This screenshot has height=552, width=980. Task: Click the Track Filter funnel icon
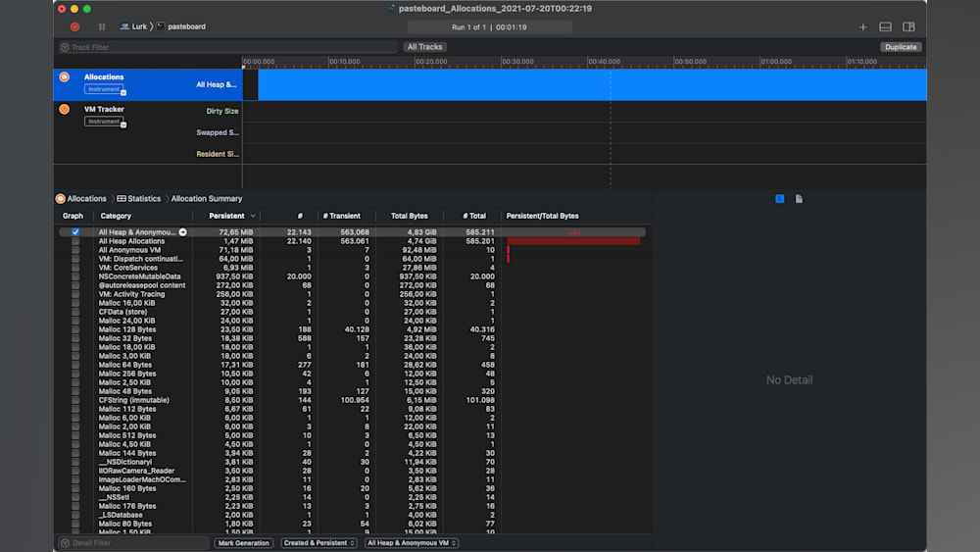pos(65,47)
